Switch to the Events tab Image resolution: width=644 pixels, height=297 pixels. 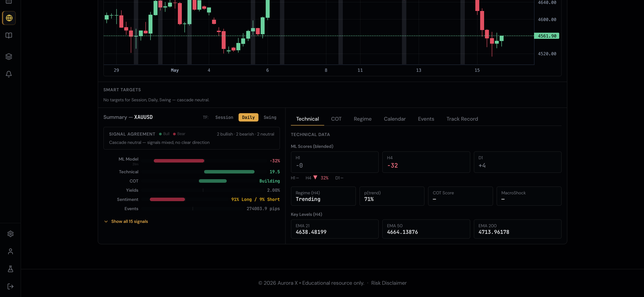point(426,119)
